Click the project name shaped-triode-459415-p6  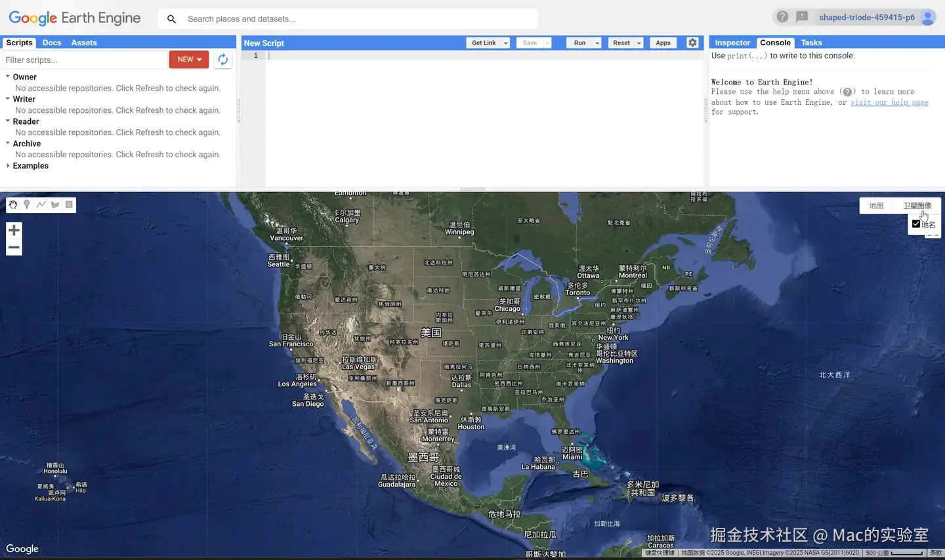[x=867, y=18]
